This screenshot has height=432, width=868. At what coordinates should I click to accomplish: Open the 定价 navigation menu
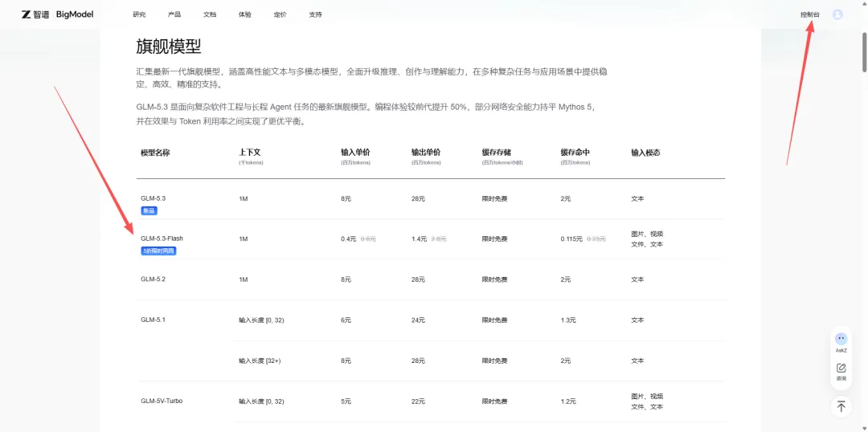click(x=280, y=14)
